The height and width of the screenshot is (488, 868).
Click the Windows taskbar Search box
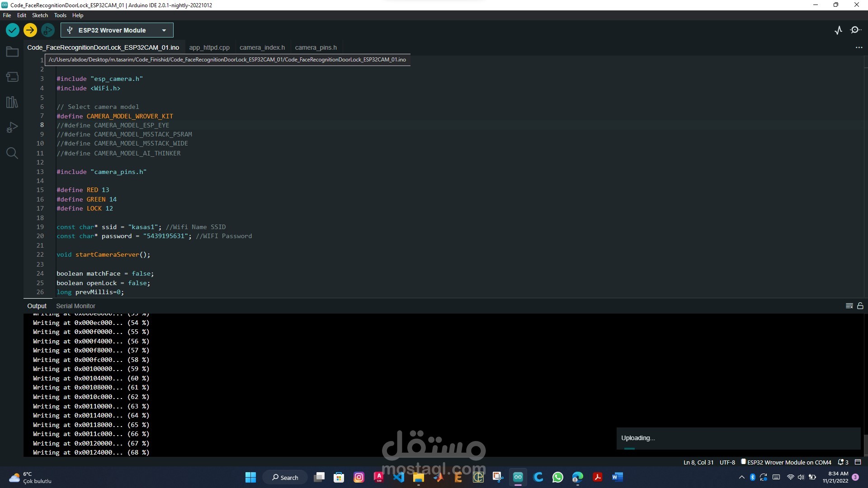click(x=285, y=477)
